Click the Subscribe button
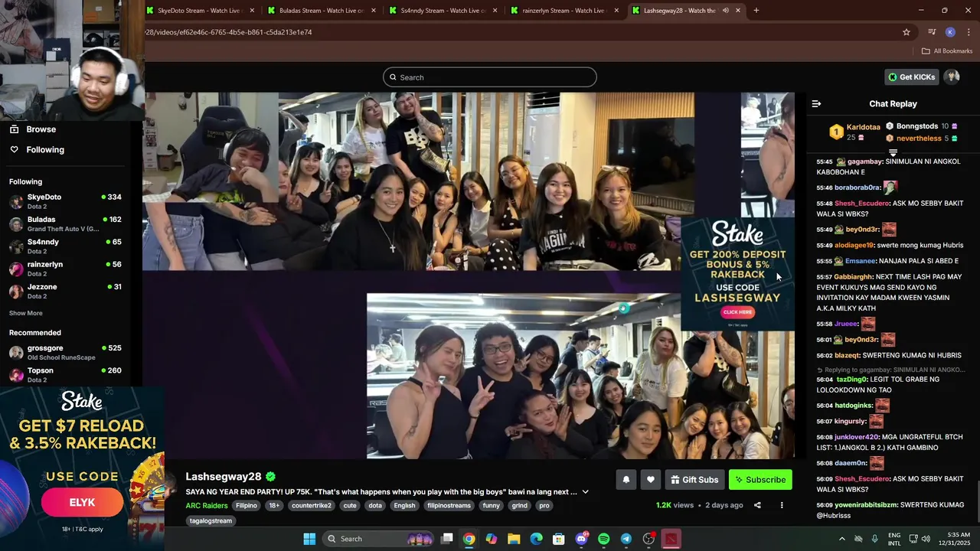The width and height of the screenshot is (980, 551). (x=760, y=480)
